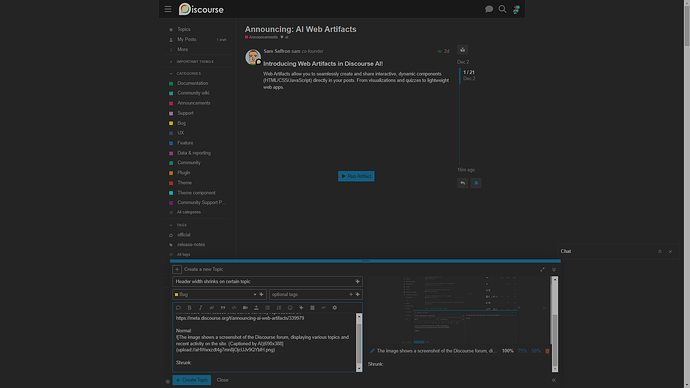Open the chat bubble icon in header
The image size is (690, 388).
[x=489, y=9]
